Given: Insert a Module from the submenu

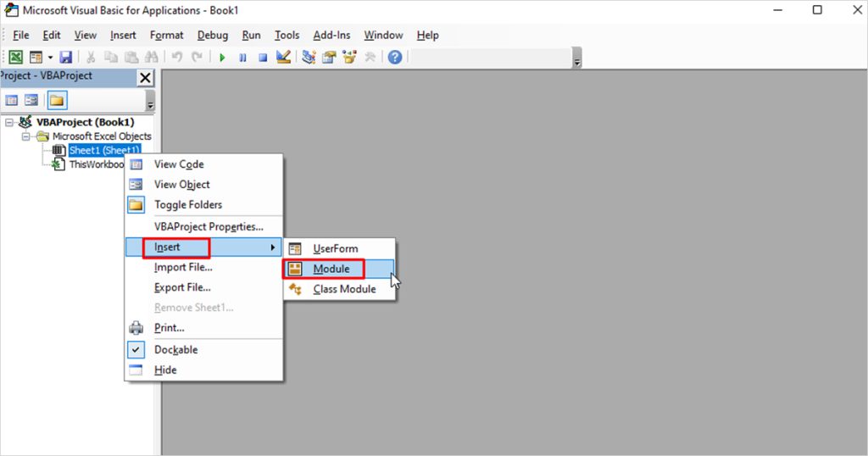Looking at the screenshot, I should coord(339,269).
